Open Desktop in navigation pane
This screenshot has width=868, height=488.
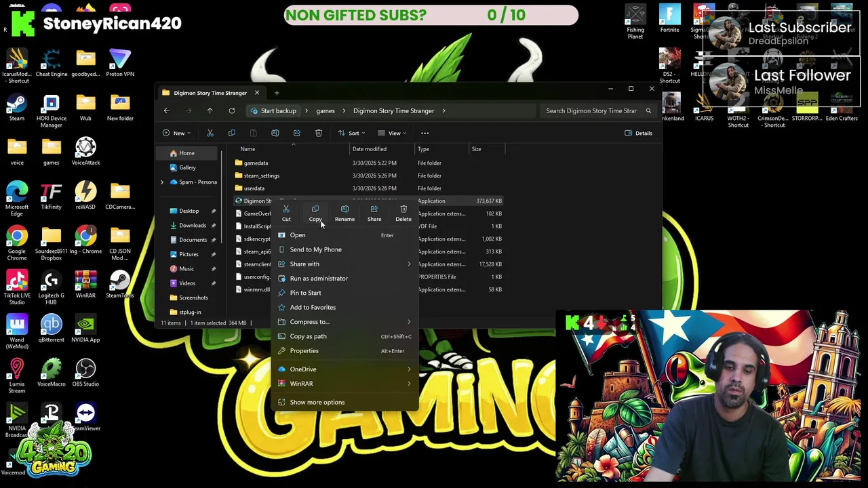(x=189, y=211)
